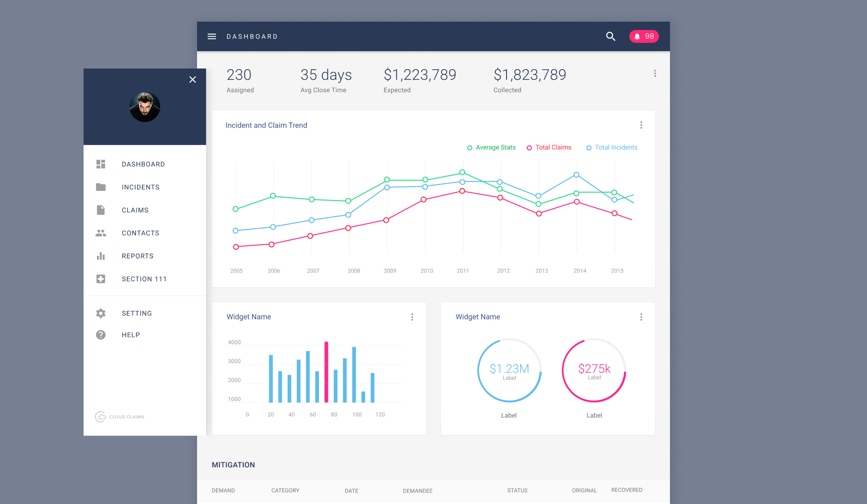Sort the mitigation table by the STATUS column
The width and height of the screenshot is (867, 504).
517,490
